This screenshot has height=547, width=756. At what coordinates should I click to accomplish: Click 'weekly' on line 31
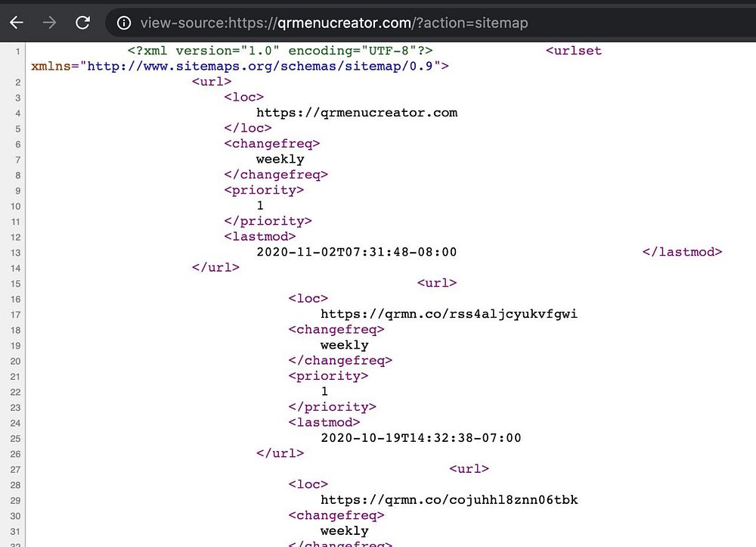point(344,530)
